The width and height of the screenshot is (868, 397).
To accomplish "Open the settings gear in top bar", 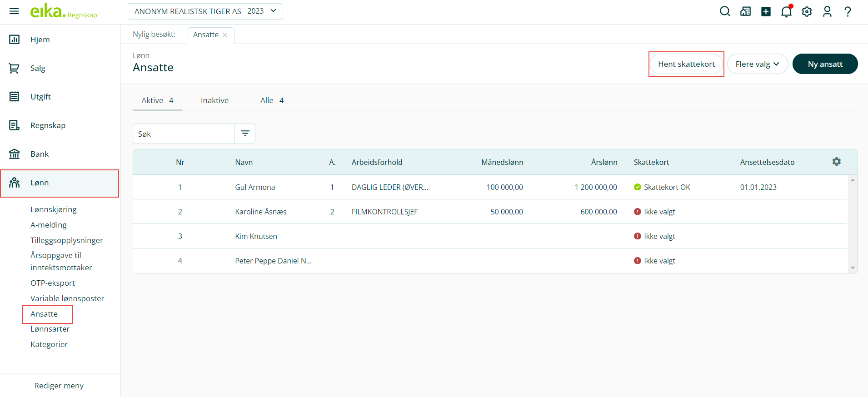I will point(807,12).
